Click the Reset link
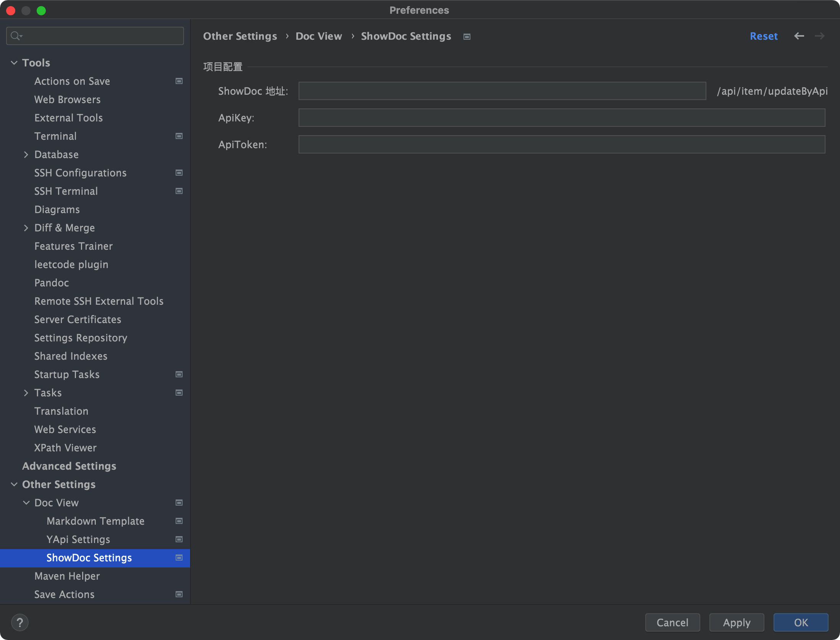 [764, 36]
